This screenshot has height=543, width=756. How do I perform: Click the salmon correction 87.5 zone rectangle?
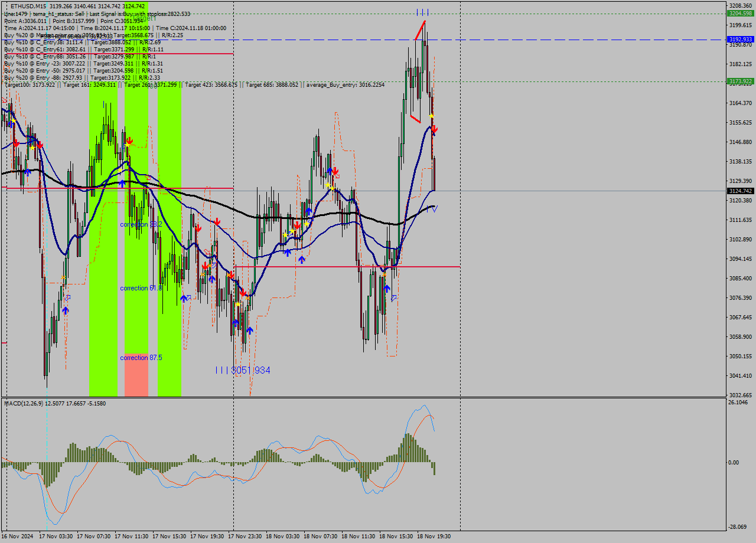click(x=136, y=375)
